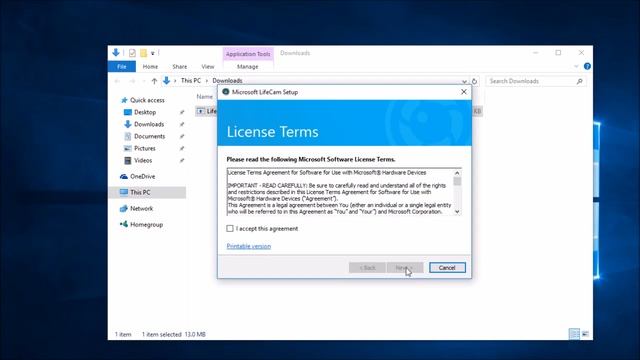Click the license terms scrollbar thumb
640x360 pixels.
coord(457,181)
